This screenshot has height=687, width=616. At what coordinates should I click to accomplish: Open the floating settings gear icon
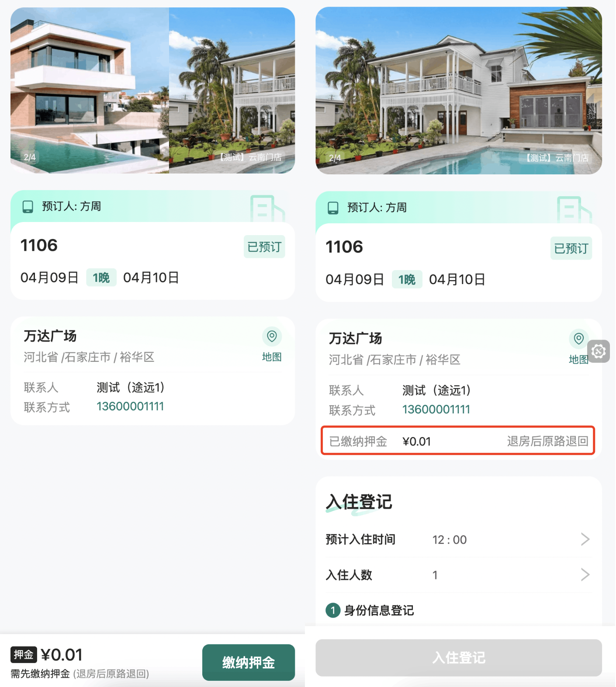[x=599, y=351]
